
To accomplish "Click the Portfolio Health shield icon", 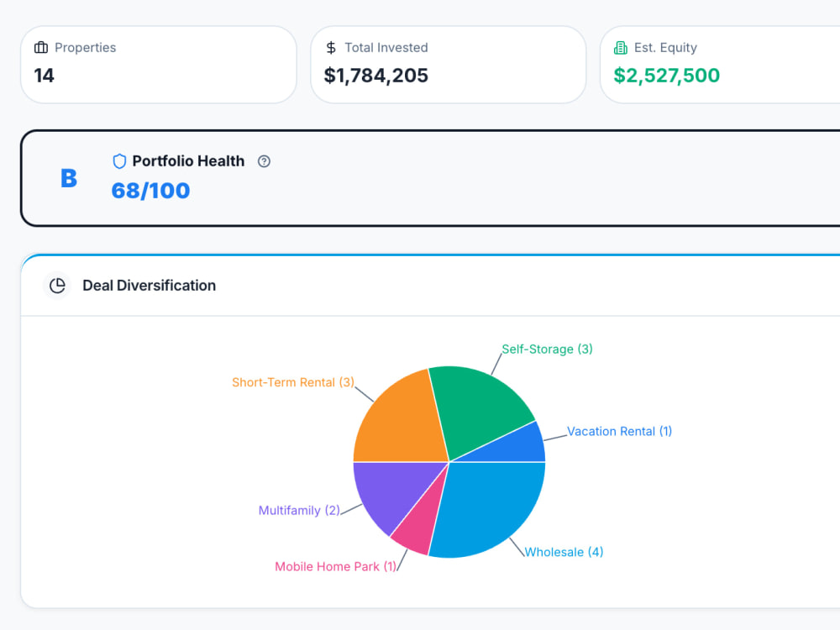I will (119, 161).
